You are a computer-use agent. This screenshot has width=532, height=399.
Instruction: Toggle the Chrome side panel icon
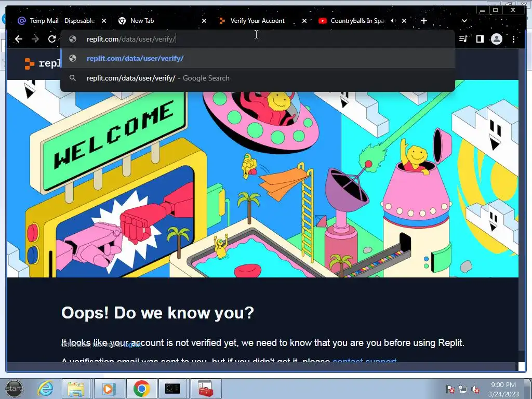(x=480, y=39)
